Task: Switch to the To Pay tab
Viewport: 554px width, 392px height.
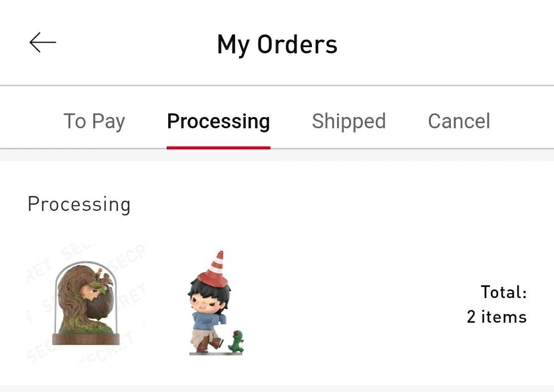Action: click(x=94, y=121)
